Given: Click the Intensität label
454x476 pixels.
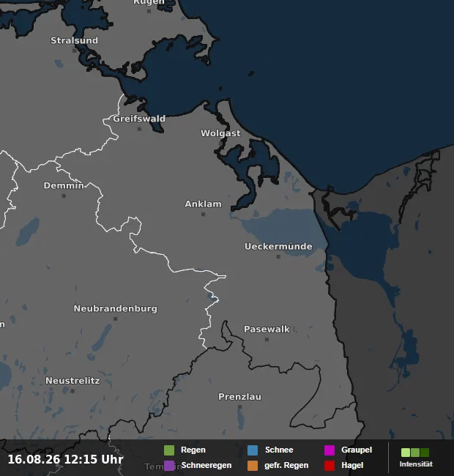Looking at the screenshot, I should 416,464.
